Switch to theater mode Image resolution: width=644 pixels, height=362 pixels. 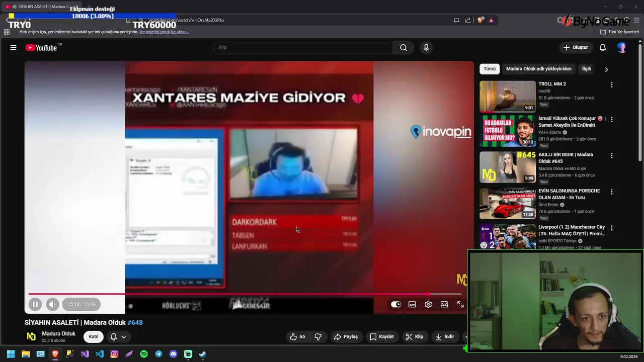click(444, 304)
